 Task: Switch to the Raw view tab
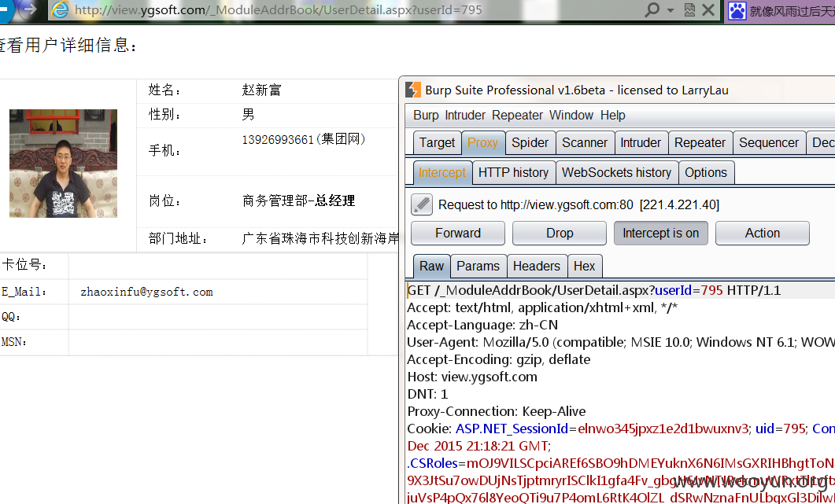pos(432,266)
